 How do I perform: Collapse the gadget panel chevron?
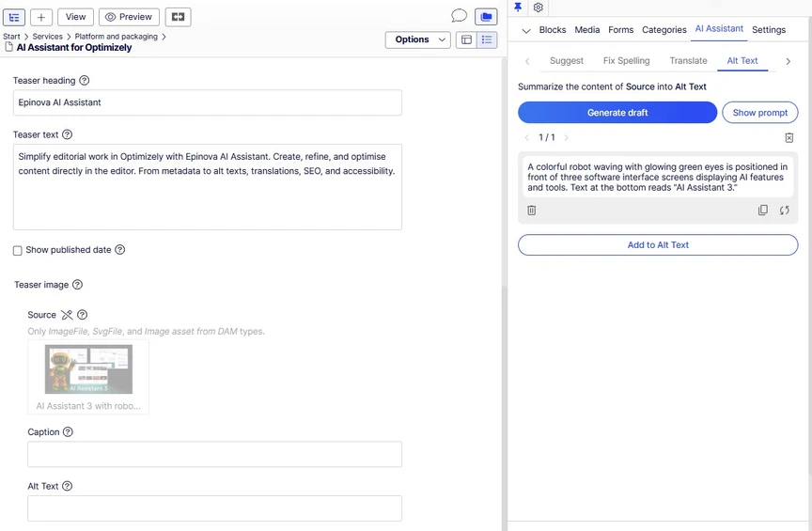point(526,31)
